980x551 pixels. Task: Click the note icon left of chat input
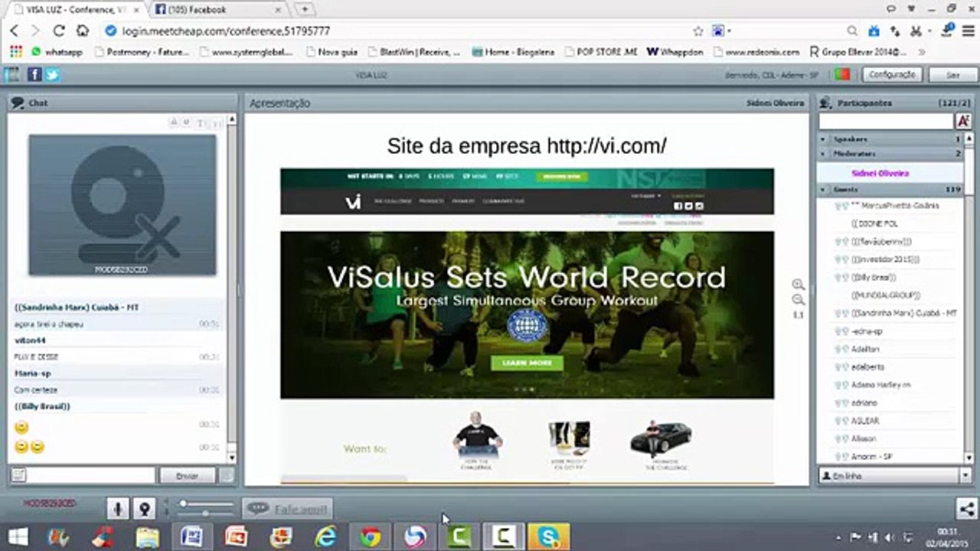(18, 476)
